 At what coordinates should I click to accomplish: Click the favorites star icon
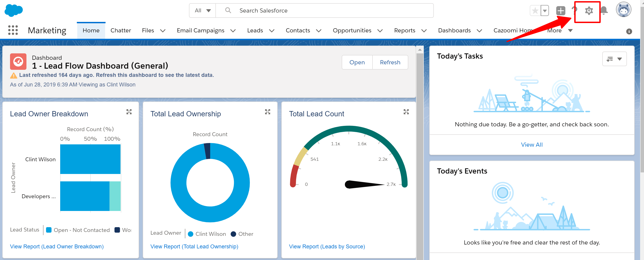click(x=535, y=10)
